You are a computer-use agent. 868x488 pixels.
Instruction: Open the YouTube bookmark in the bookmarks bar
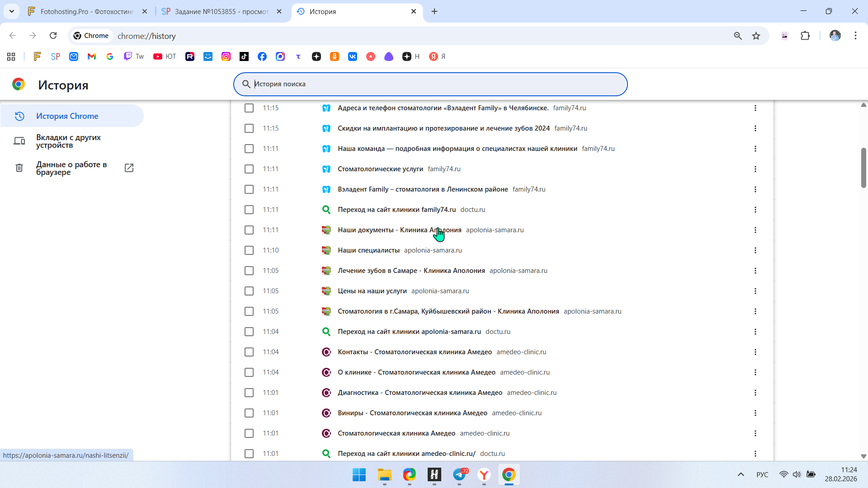click(x=165, y=56)
